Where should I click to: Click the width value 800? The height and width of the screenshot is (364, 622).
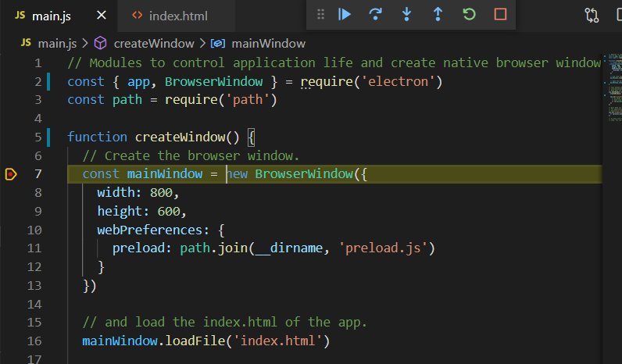coord(162,193)
